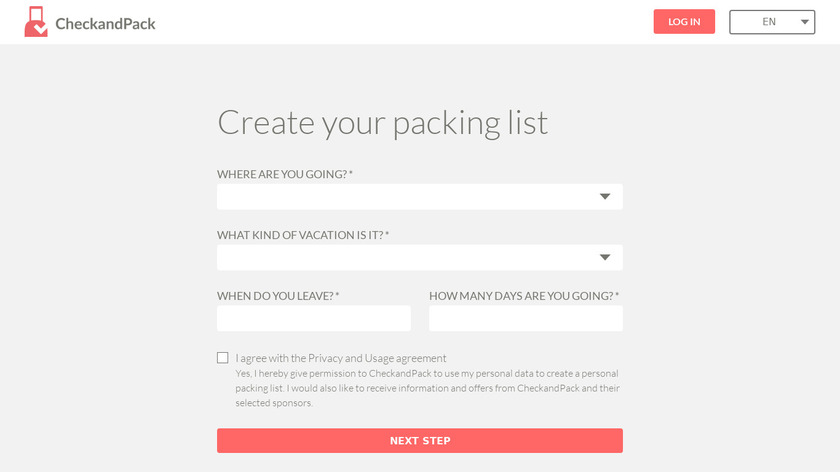Click the CheckandPack suitcase logo icon
Screen dimensions: 840x472
[36, 22]
